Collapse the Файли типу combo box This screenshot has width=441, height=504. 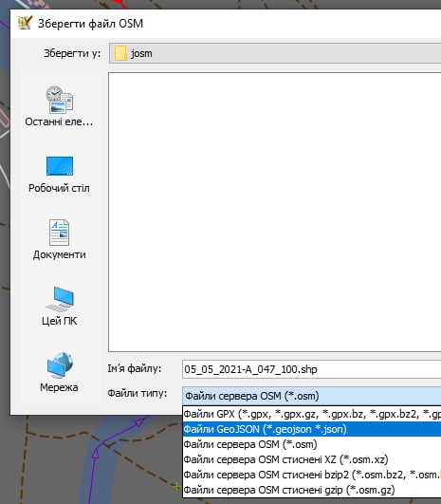312,396
